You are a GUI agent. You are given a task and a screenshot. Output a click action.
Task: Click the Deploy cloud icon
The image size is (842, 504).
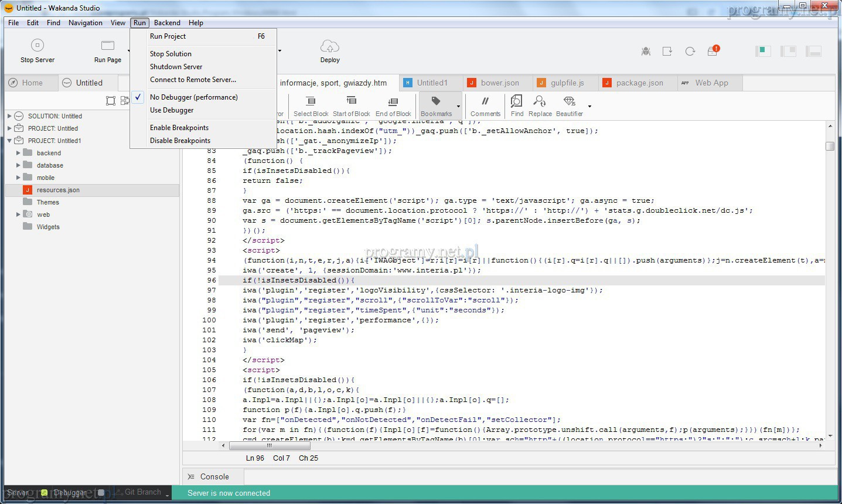coord(330,46)
